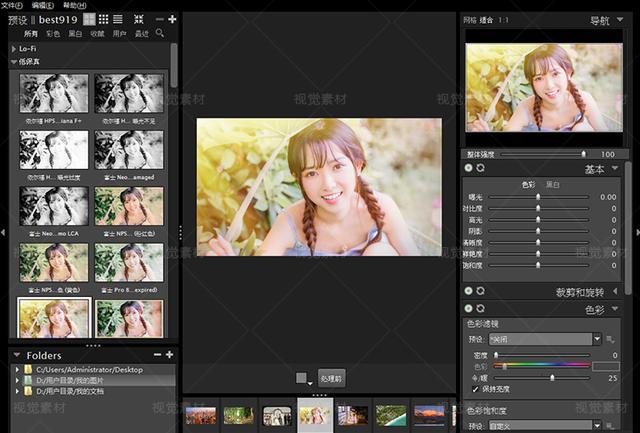
Task: Select sunset mountain filmstrip thumbnail
Action: pos(429,415)
